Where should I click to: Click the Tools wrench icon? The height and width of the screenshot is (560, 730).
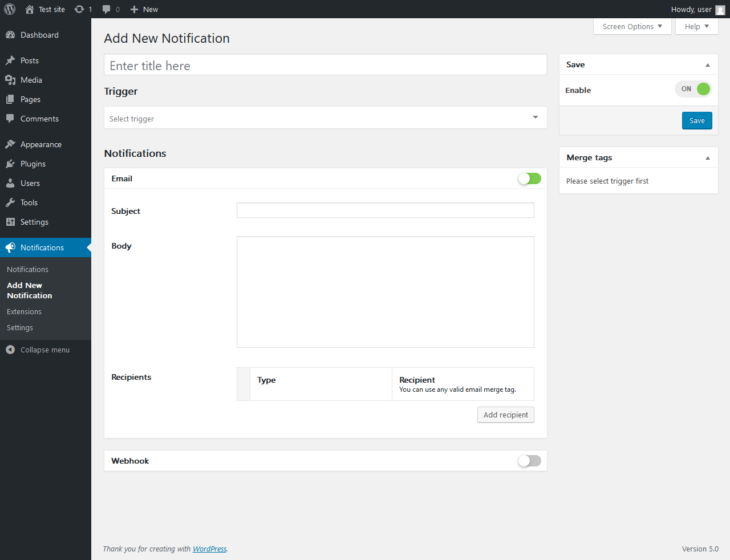click(x=10, y=202)
